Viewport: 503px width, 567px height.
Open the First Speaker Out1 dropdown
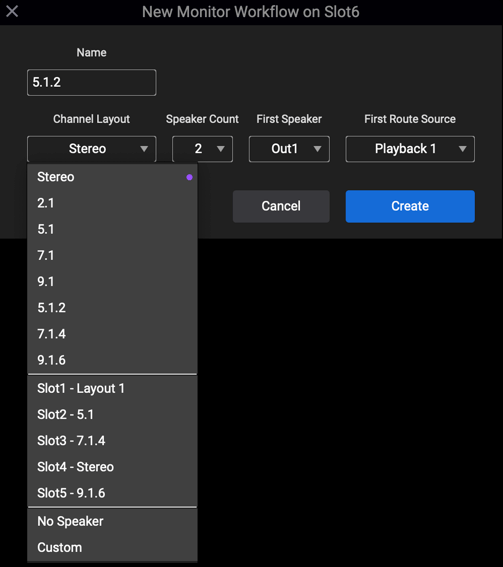pyautogui.click(x=289, y=149)
